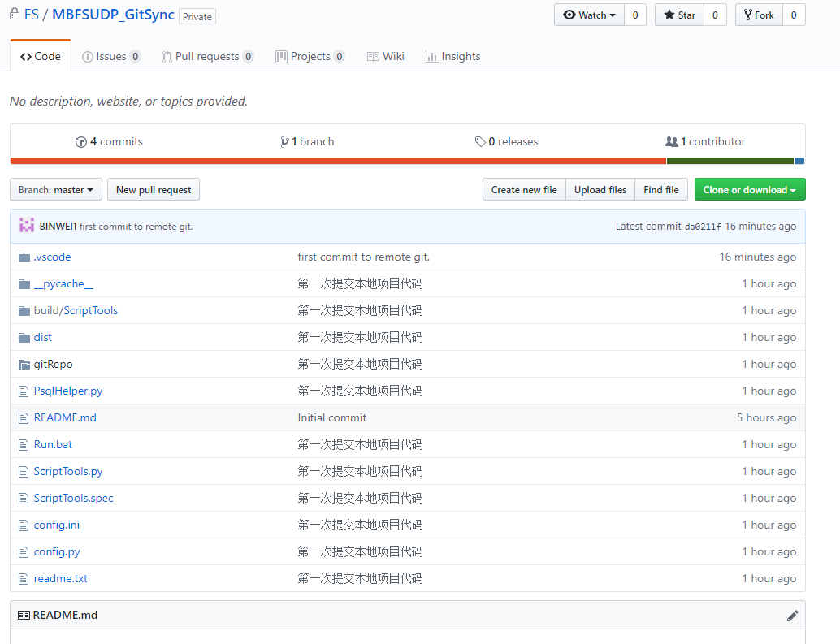The height and width of the screenshot is (644, 840).
Task: Click the readme.txt file icon
Action: tap(24, 579)
